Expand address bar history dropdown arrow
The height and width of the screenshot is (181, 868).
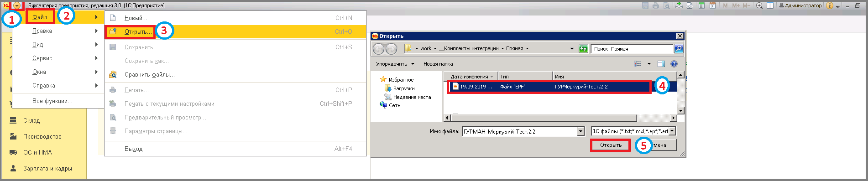(572, 49)
